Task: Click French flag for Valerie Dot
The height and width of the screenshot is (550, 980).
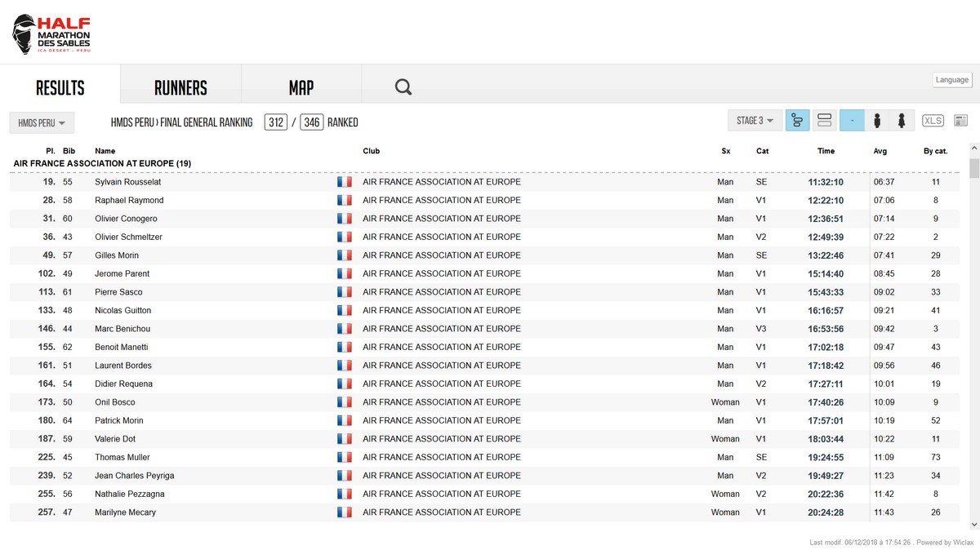Action: pos(344,439)
